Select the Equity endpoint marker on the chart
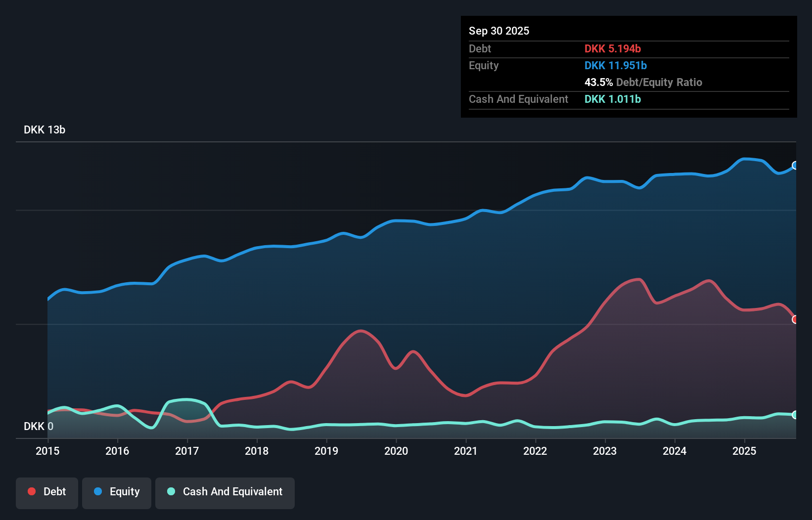Screen dimensions: 812x520 795,166
